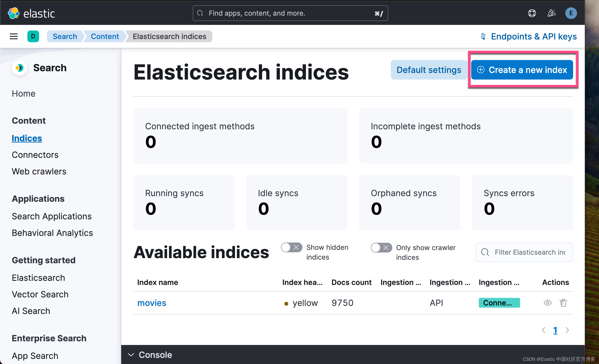Click the user avatar labeled E
Viewport: 599px width, 364px height.
click(x=571, y=13)
